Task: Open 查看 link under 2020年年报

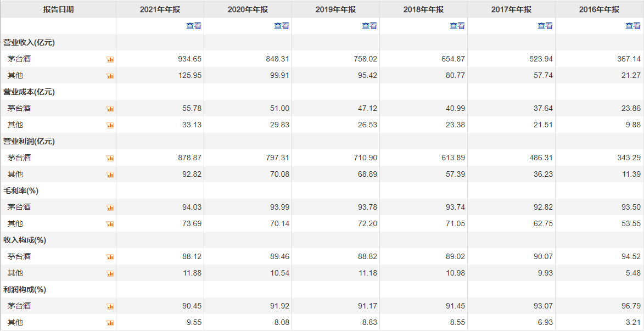Action: pos(282,26)
